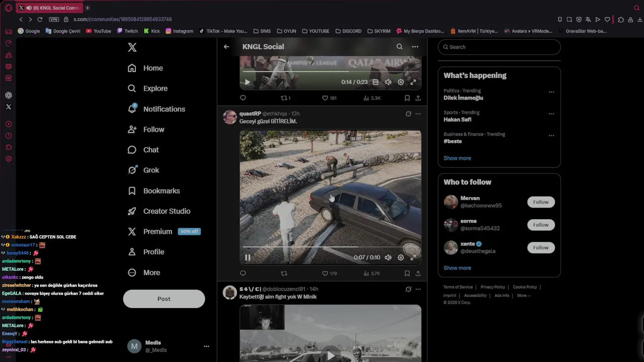
Task: Go to Home in X sidebar
Action: coord(145,68)
